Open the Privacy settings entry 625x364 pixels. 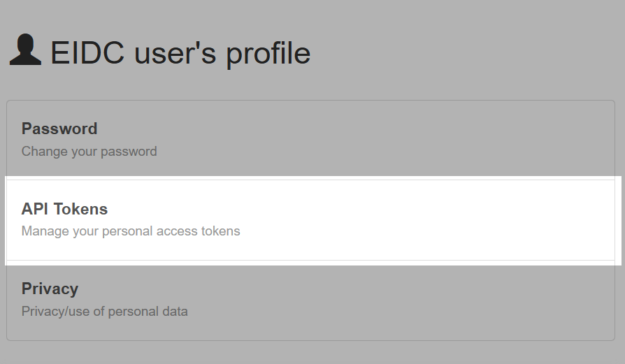[x=310, y=300]
